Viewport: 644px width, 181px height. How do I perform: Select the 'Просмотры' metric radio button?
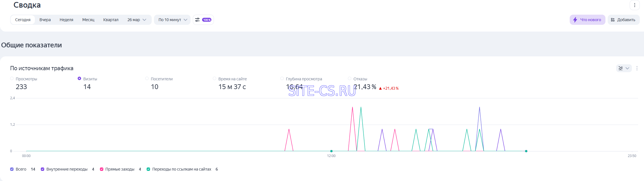click(12, 79)
